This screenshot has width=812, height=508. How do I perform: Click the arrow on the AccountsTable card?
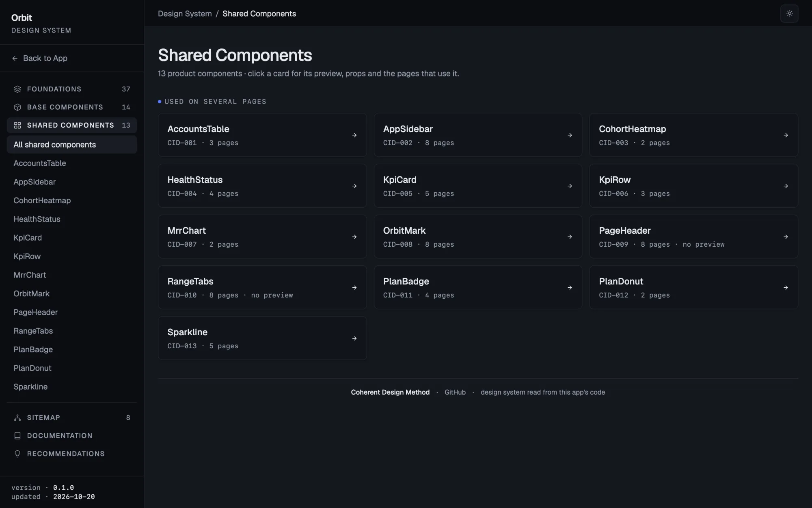[x=354, y=135]
